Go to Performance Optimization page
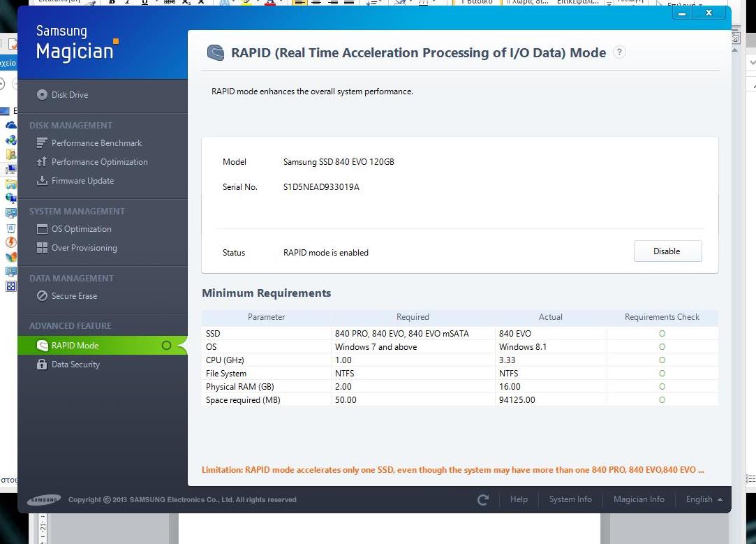Screen dimensions: 756x544 (92, 161)
